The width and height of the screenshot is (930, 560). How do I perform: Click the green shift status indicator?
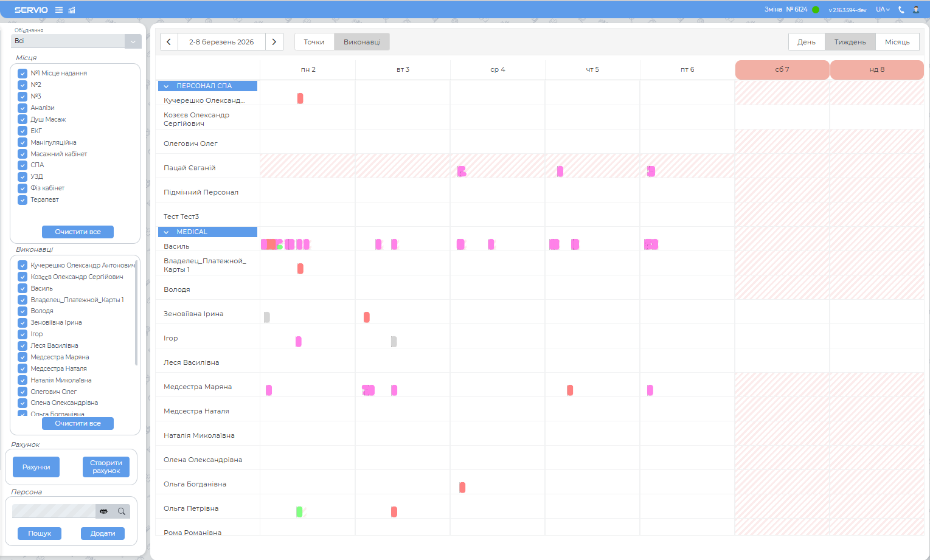[x=816, y=10]
